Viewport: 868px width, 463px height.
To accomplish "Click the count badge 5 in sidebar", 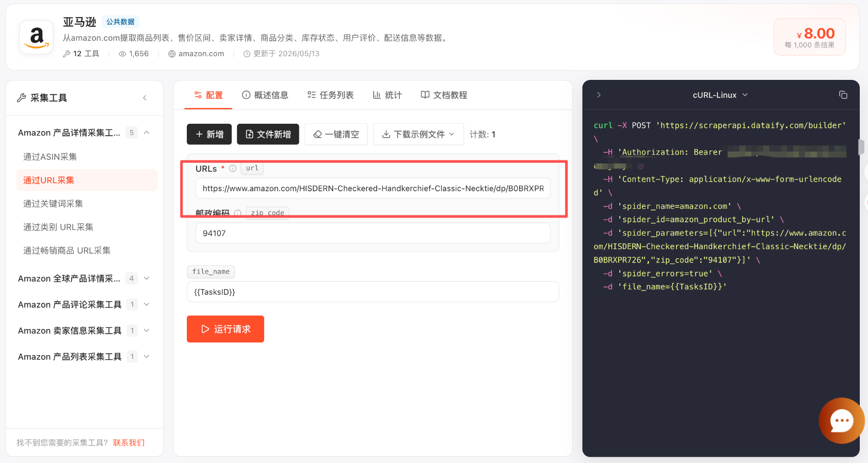I will 132,133.
